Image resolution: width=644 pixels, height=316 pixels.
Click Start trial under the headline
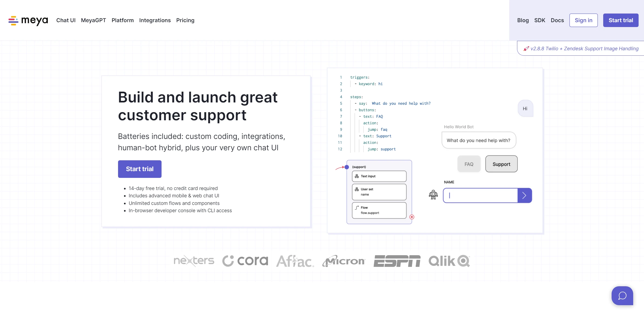[140, 169]
